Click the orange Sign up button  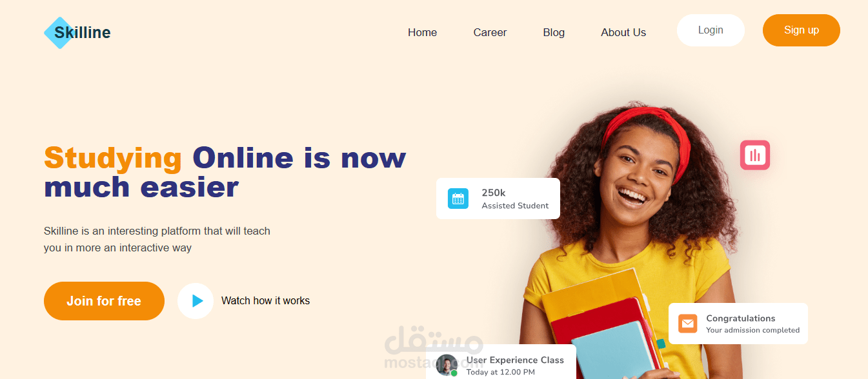802,30
